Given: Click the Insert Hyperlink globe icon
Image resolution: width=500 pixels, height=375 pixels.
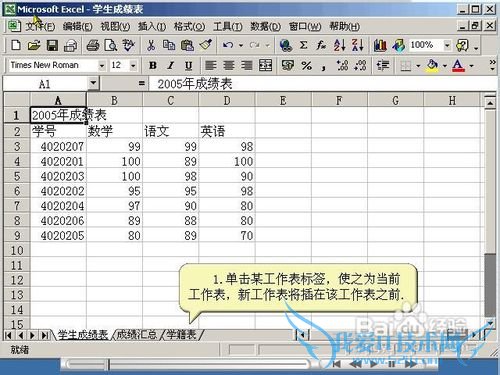Looking at the screenshot, I should 286,45.
